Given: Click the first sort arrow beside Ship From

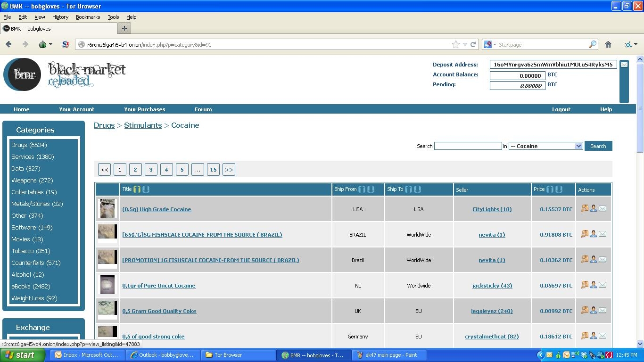Looking at the screenshot, I should click(x=362, y=189).
